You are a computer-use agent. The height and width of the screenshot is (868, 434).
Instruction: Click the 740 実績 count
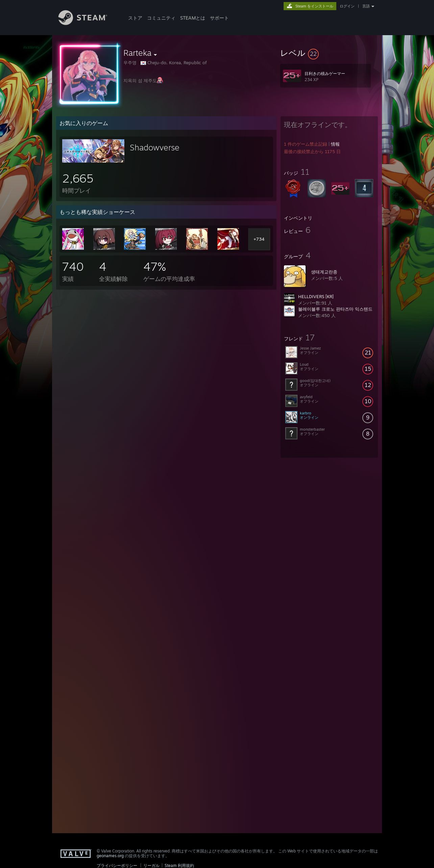(73, 271)
